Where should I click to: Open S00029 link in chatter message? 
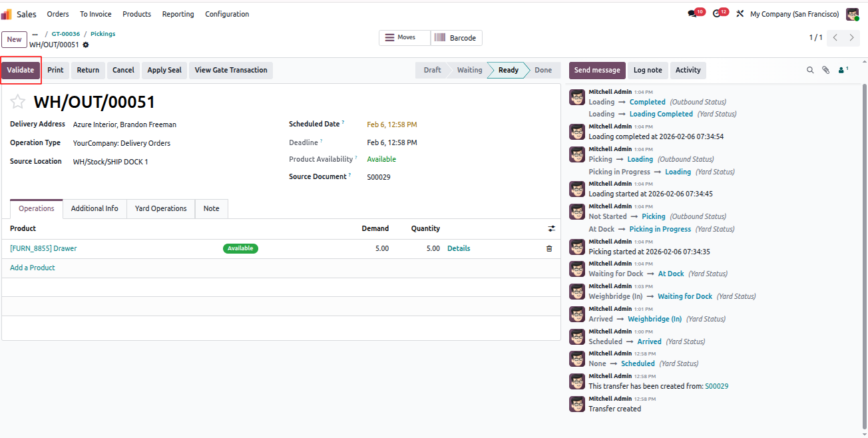pyautogui.click(x=717, y=386)
